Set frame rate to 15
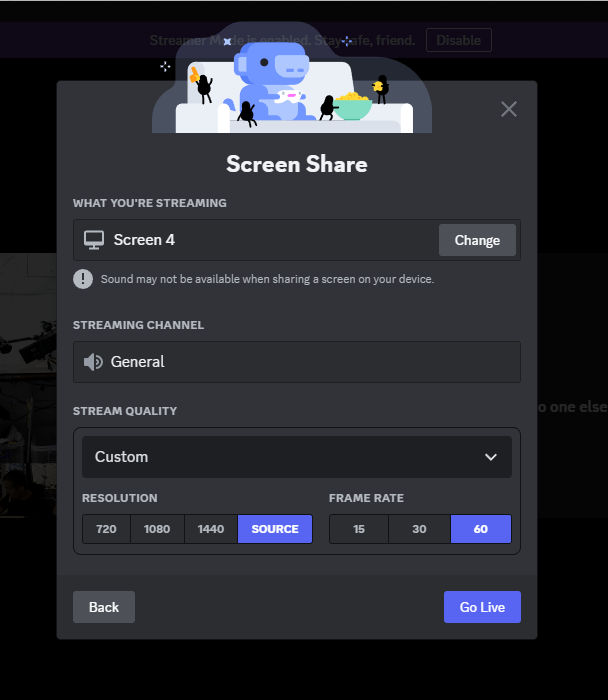The width and height of the screenshot is (608, 700). 359,529
